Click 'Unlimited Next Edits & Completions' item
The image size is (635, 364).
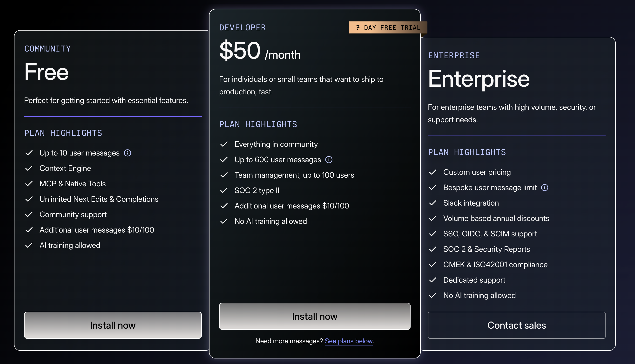click(99, 199)
